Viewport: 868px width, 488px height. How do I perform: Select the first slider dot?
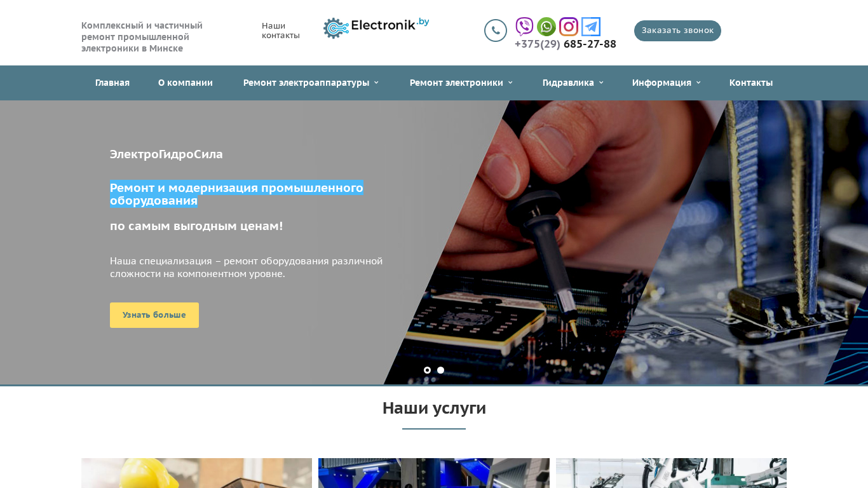[x=427, y=370]
